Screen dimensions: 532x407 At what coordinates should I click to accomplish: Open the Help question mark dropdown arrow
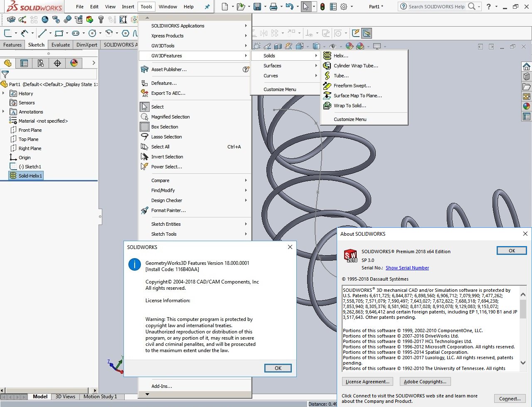pyautogui.click(x=497, y=7)
